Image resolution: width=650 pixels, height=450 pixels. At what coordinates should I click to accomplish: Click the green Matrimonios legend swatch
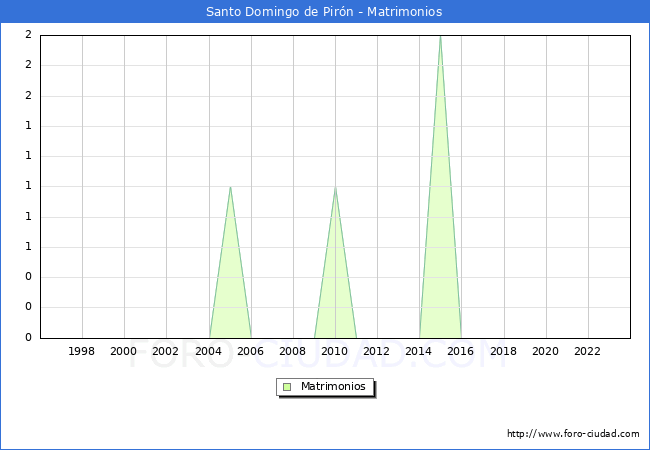point(287,387)
